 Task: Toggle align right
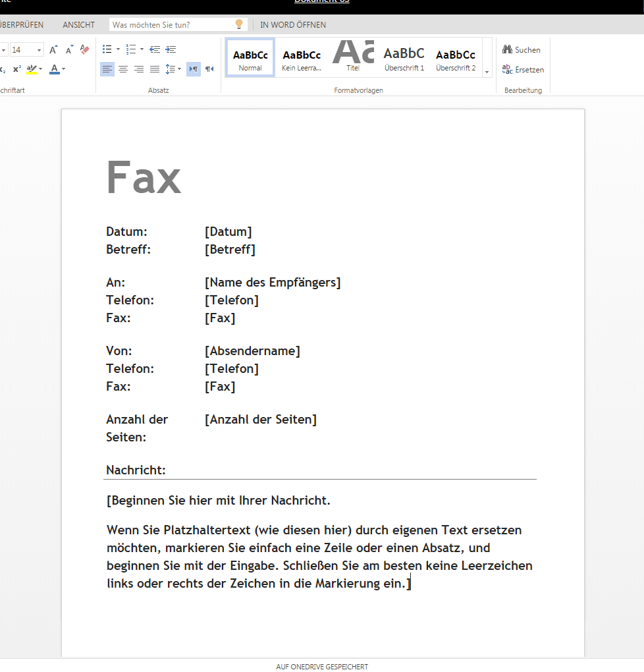click(x=139, y=69)
